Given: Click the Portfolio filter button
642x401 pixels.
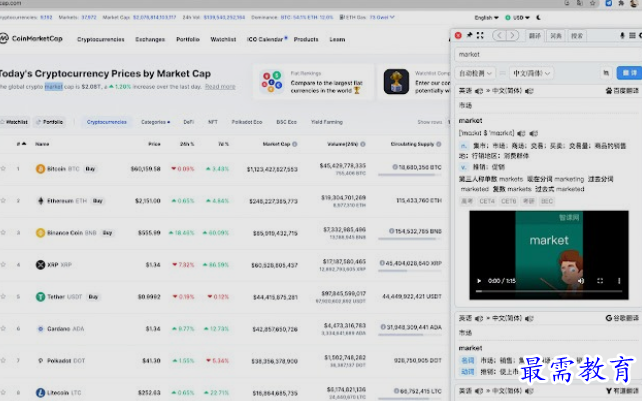Looking at the screenshot, I should pos(50,122).
